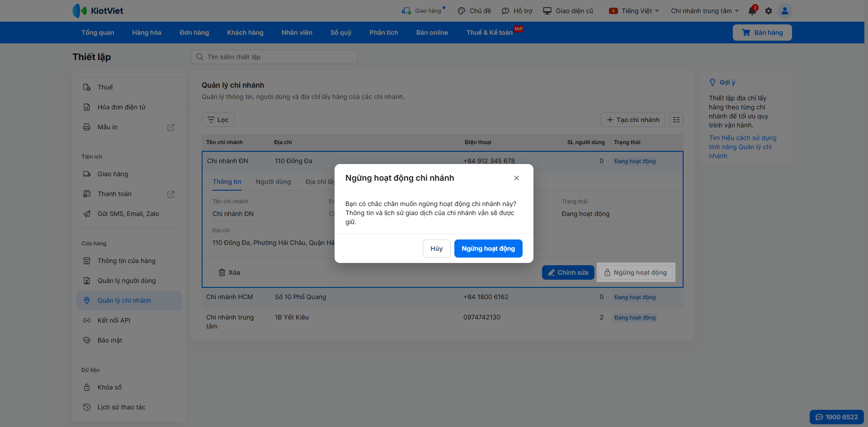Click address Số 10 Phổ Quang
Viewport: 868px width, 427px height.
[x=300, y=297]
